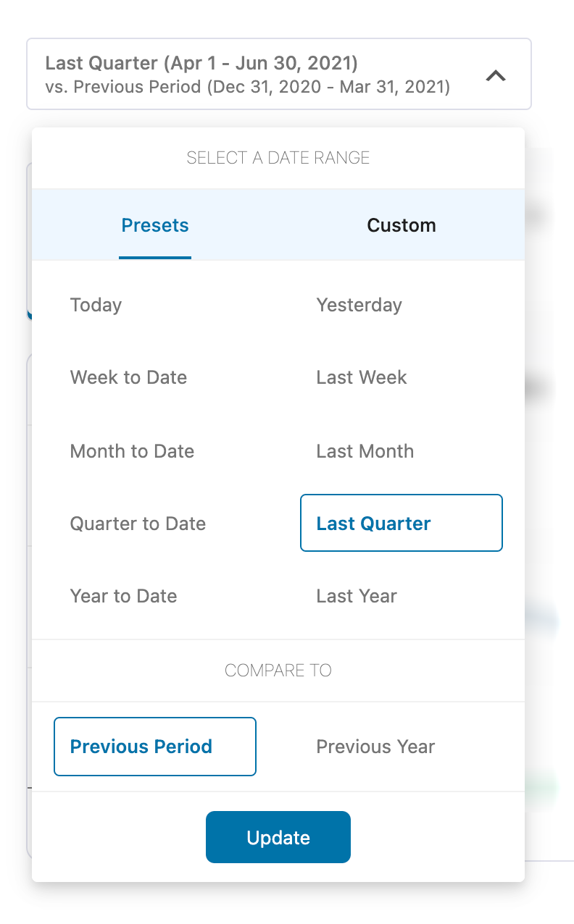Choose the Last Month preset

pos(365,451)
